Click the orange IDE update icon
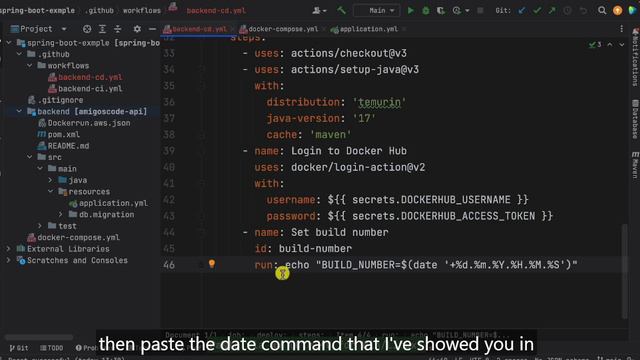Viewport: 640px width, 360px height. click(x=618, y=11)
